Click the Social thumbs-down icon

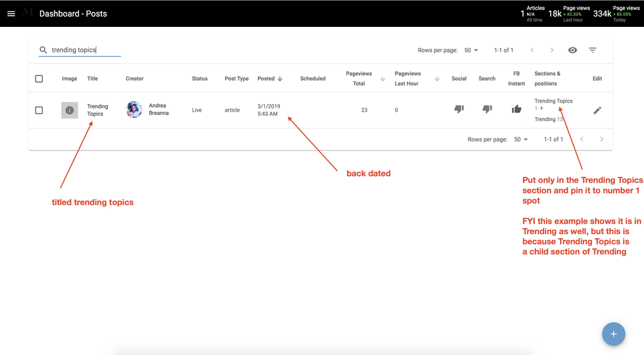459,109
